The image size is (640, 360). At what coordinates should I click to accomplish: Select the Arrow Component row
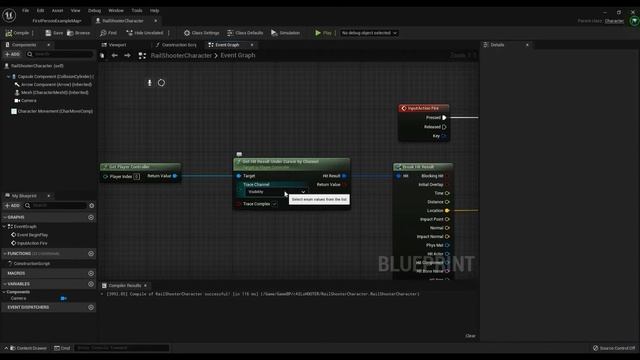(53, 84)
